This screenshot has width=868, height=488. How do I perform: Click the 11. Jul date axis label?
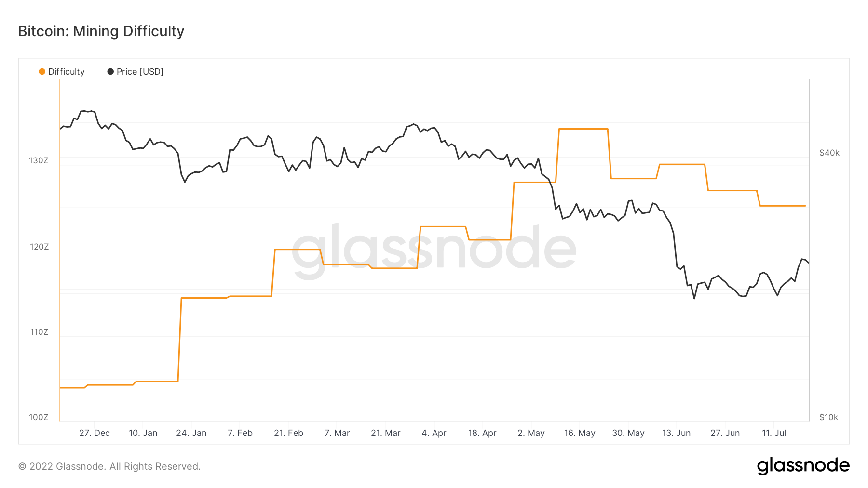click(773, 433)
